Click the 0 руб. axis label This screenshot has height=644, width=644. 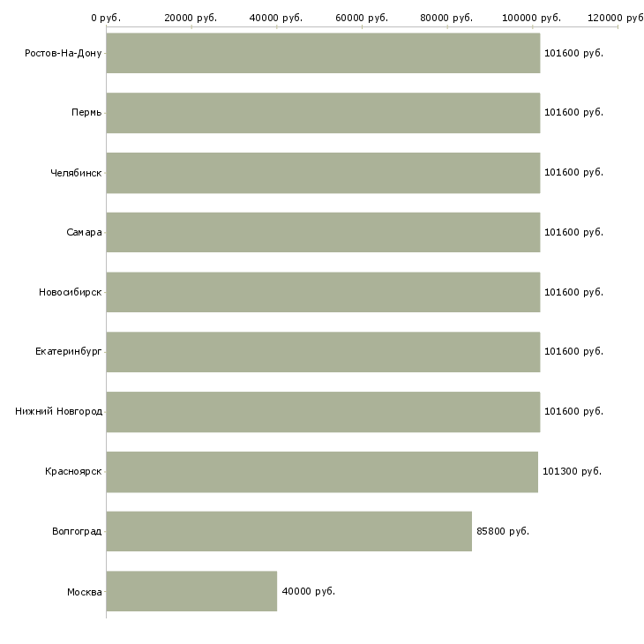coord(106,18)
